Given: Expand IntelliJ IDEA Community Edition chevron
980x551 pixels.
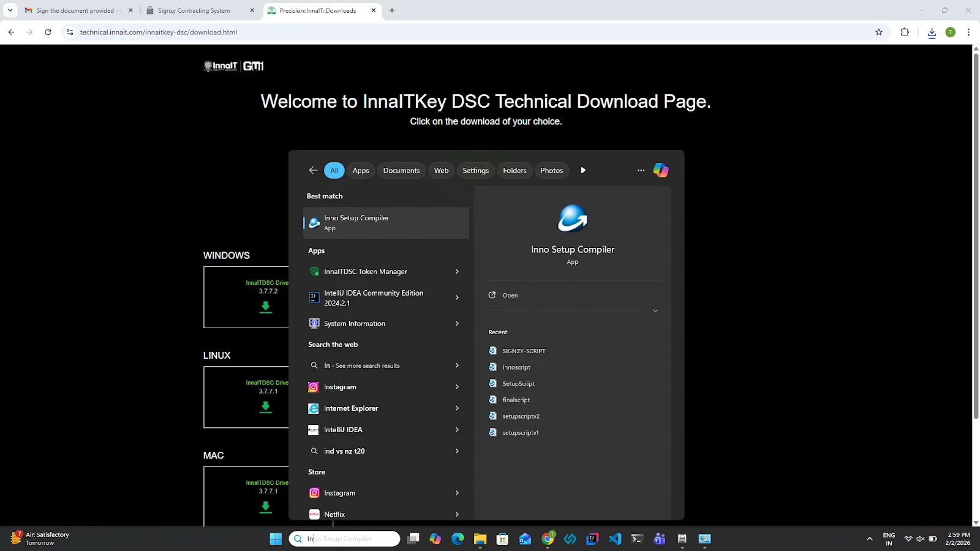Looking at the screenshot, I should pos(457,298).
